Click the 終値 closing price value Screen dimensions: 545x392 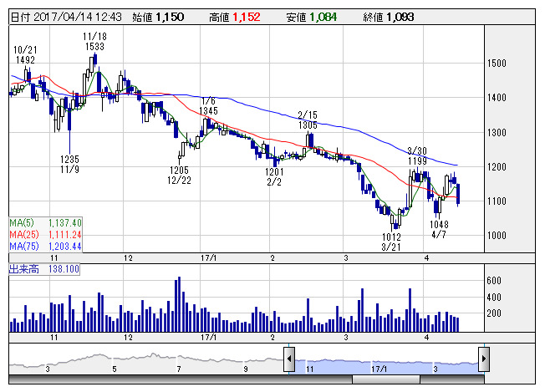click(400, 16)
